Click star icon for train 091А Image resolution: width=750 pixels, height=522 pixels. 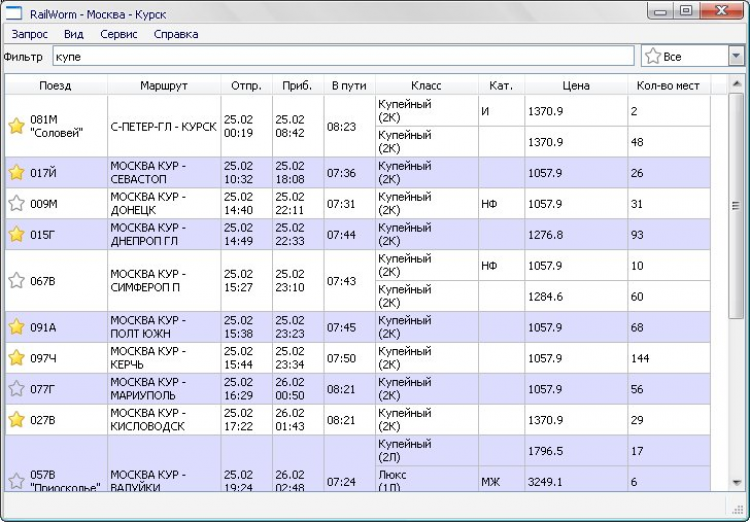tap(16, 327)
